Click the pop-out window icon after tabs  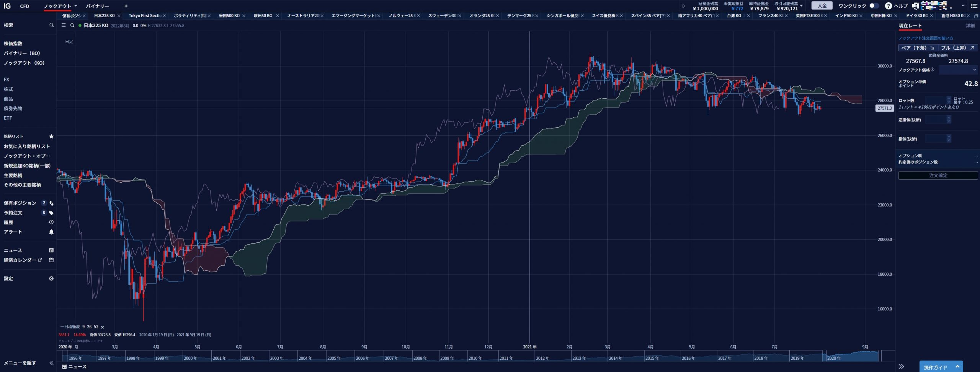pos(976,16)
